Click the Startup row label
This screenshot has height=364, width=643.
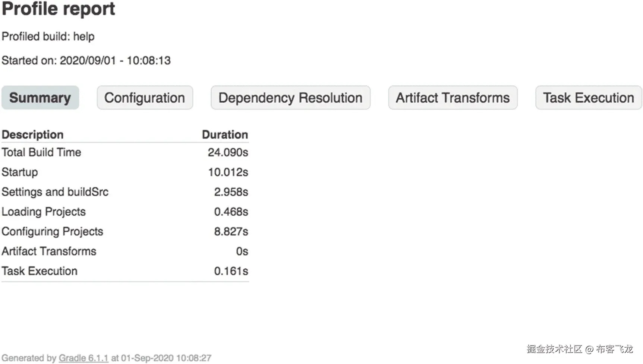pyautogui.click(x=20, y=172)
